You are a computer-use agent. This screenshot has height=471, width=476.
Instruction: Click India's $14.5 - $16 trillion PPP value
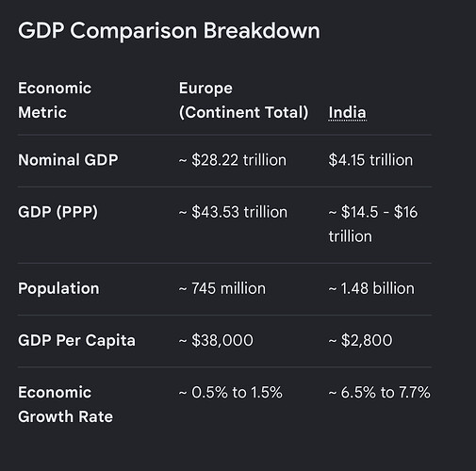pos(373,224)
